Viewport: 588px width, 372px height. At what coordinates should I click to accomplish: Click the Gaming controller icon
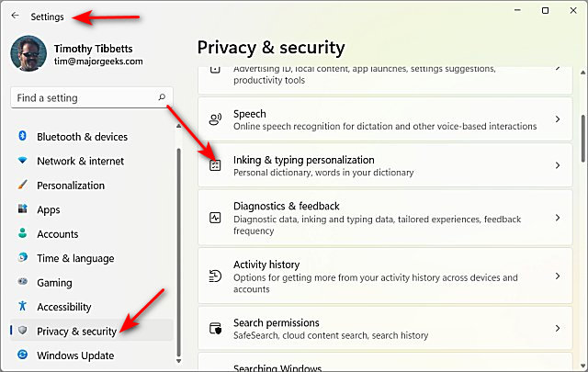[x=23, y=283]
